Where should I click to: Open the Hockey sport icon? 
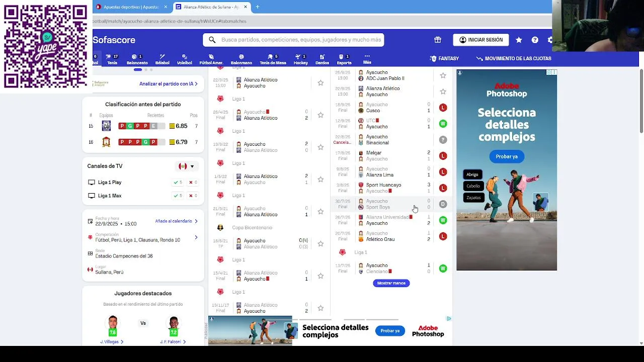coord(300,59)
